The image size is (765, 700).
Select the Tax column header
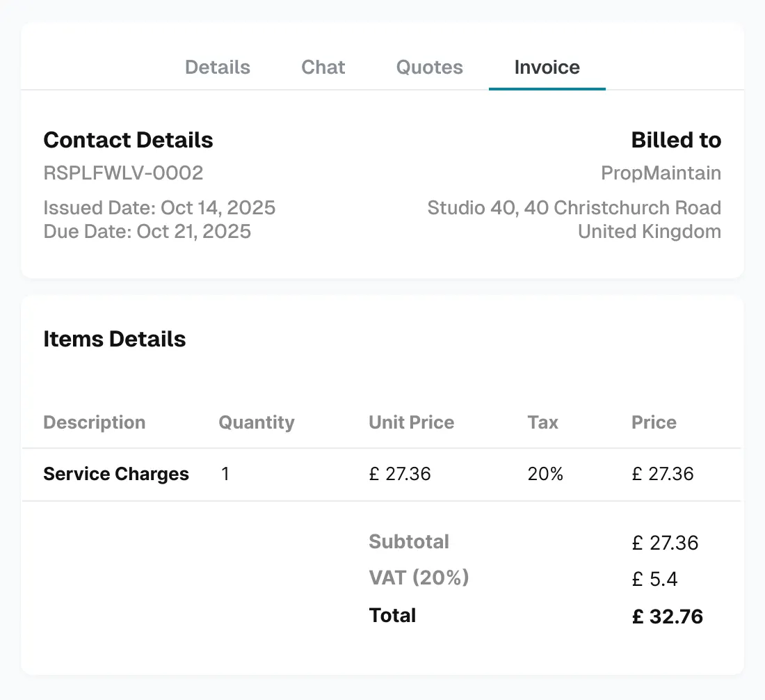point(542,422)
